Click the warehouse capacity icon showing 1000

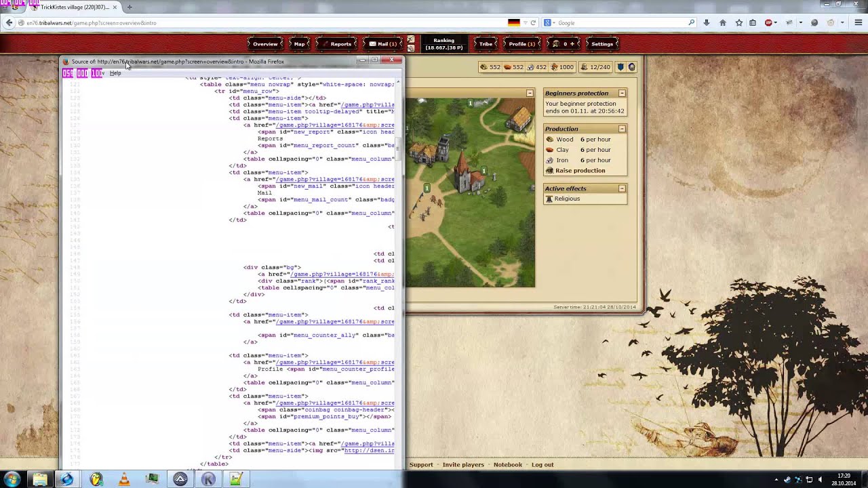(554, 67)
